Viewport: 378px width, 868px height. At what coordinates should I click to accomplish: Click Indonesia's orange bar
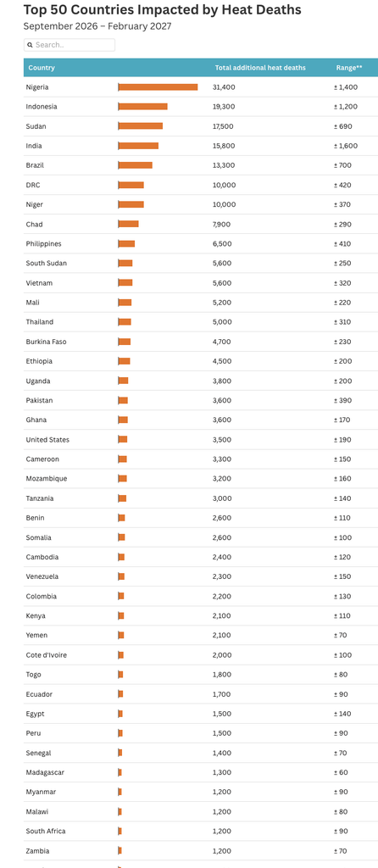coord(142,106)
